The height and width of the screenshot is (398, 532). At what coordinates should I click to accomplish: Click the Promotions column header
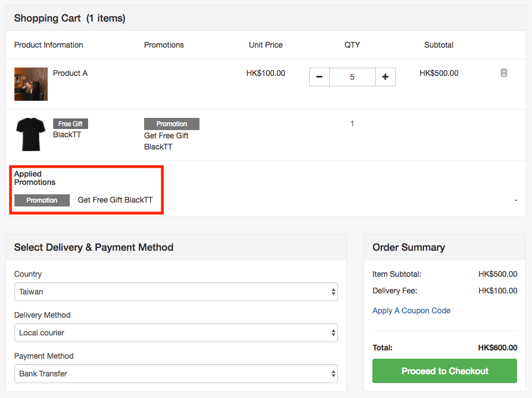tap(164, 45)
